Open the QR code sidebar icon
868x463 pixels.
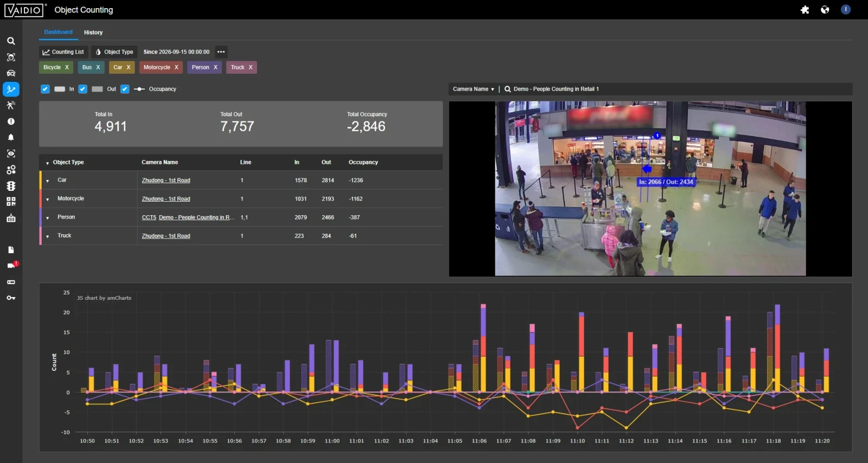point(11,202)
